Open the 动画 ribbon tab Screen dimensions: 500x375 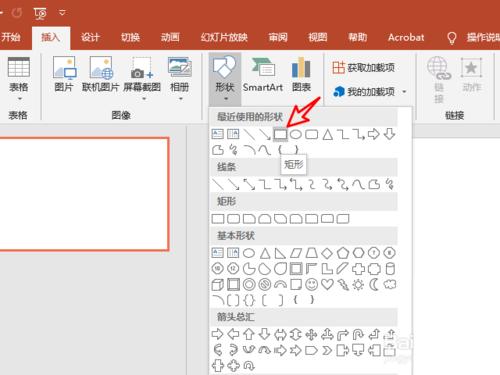click(x=170, y=37)
